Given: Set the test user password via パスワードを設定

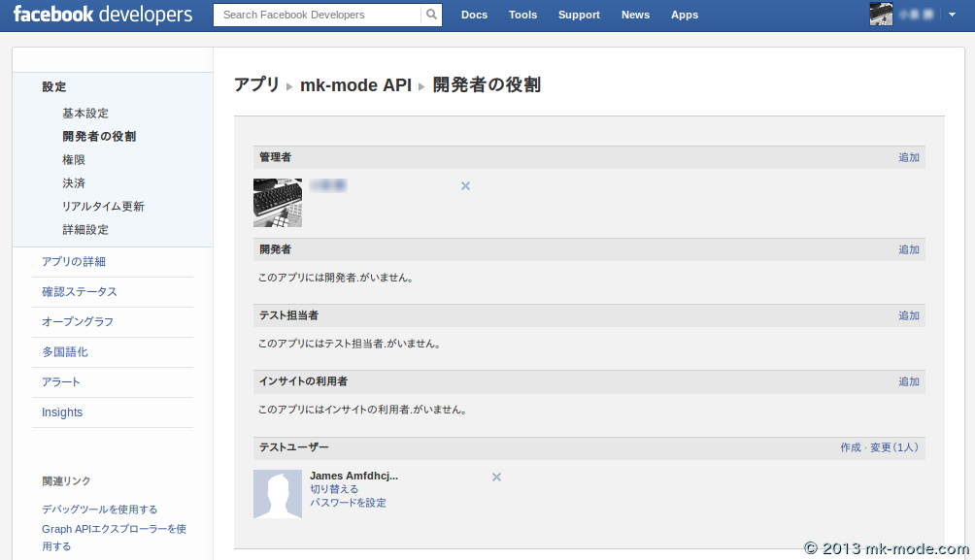Looking at the screenshot, I should point(348,503).
